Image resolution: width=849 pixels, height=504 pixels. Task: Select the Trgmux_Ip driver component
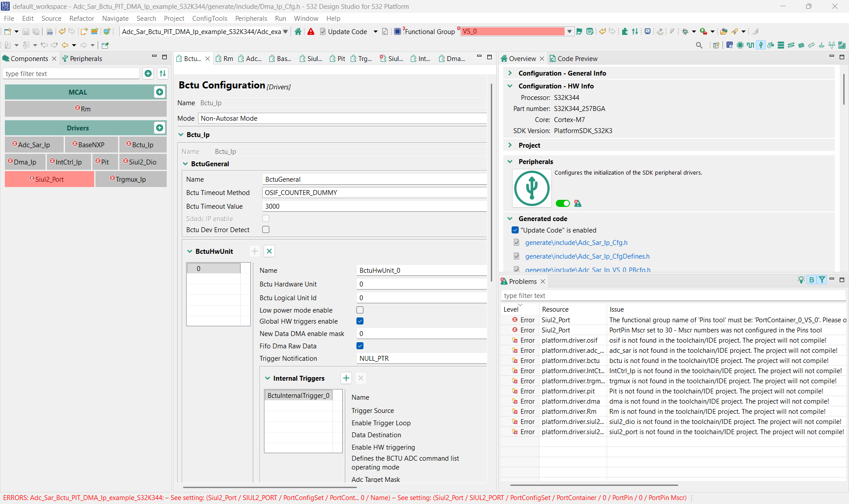pyautogui.click(x=131, y=179)
